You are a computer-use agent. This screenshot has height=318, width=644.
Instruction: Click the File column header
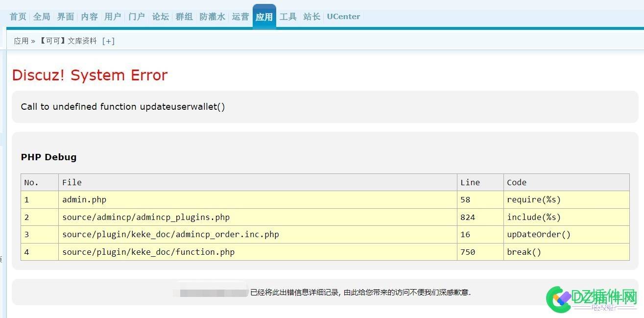coord(258,182)
